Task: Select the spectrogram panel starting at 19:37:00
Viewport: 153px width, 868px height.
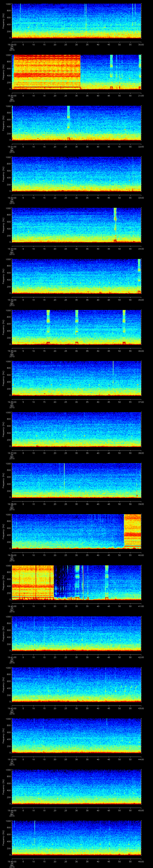Action: pos(76,429)
